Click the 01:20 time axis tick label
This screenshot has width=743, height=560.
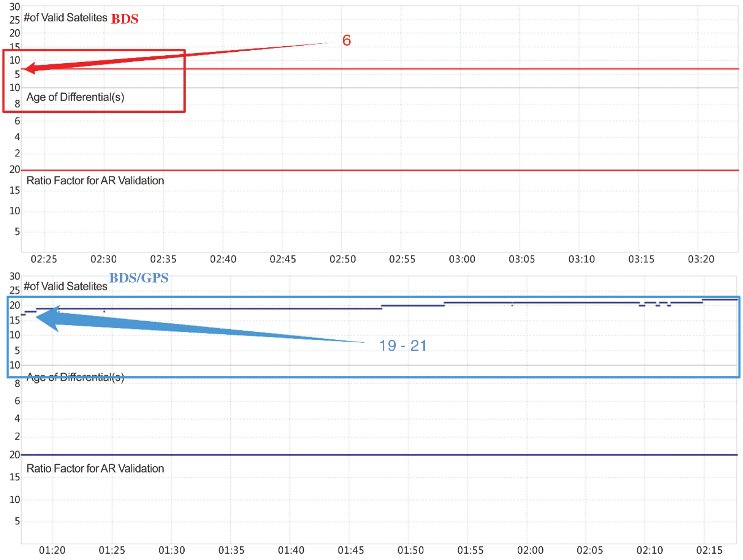[x=52, y=550]
